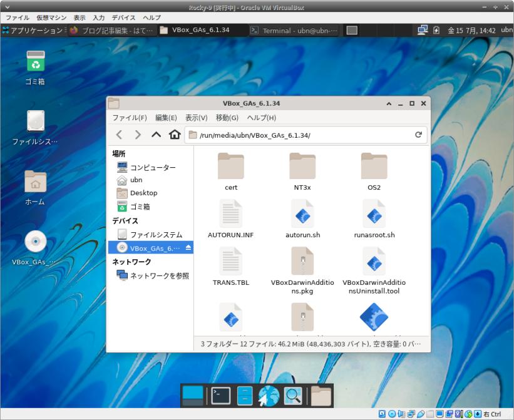
Task: Launch terminal from the dock
Action: click(220, 396)
